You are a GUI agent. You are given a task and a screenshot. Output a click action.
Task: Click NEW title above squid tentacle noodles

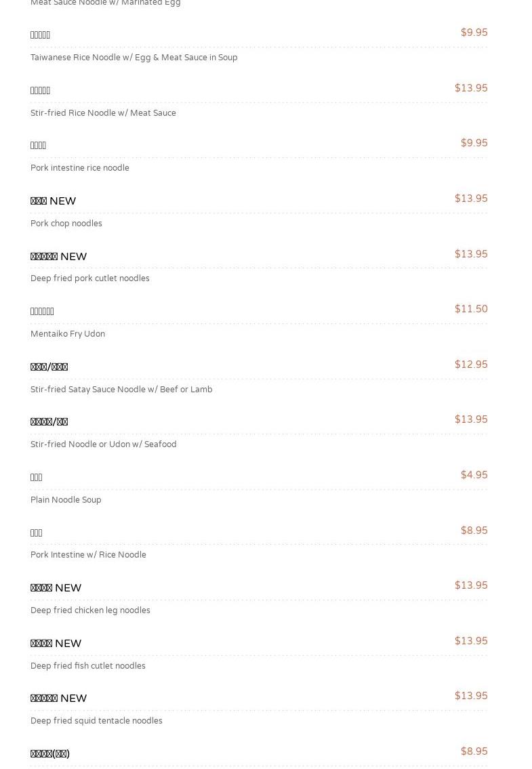pyautogui.click(x=58, y=699)
